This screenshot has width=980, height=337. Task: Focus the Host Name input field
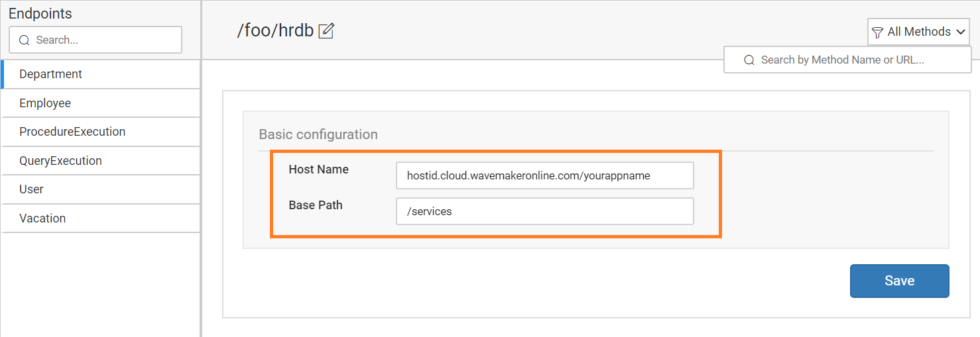pyautogui.click(x=544, y=176)
